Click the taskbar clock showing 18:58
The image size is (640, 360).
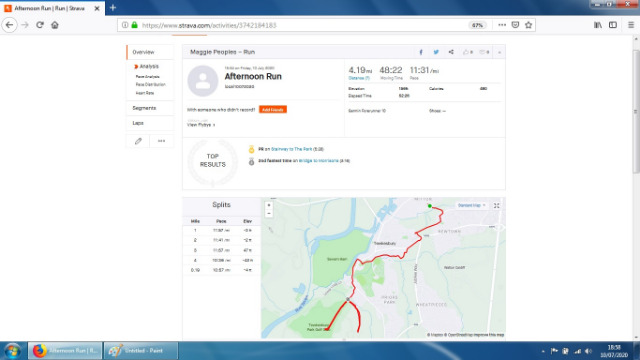pyautogui.click(x=614, y=351)
